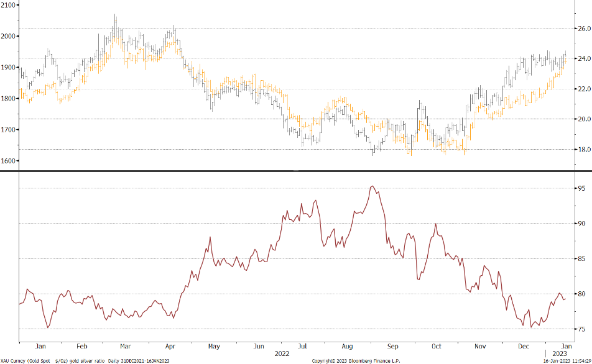Click the 95 ratio axis label

[x=582, y=188]
